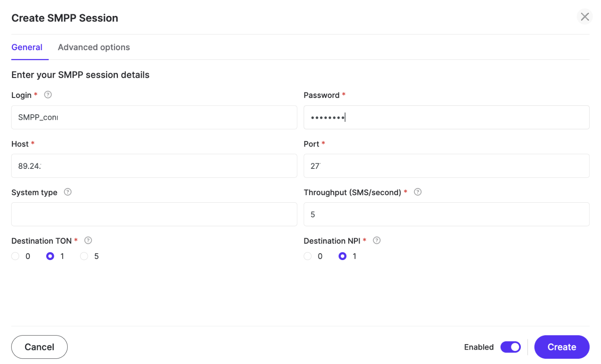Viewport: 601px width, 364px height.
Task: Click the System type help icon
Action: pos(67,192)
